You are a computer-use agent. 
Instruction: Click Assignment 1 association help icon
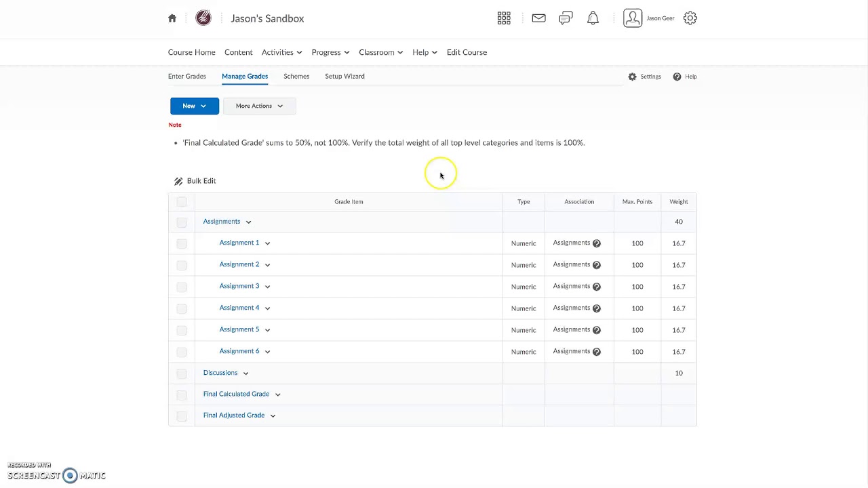597,243
